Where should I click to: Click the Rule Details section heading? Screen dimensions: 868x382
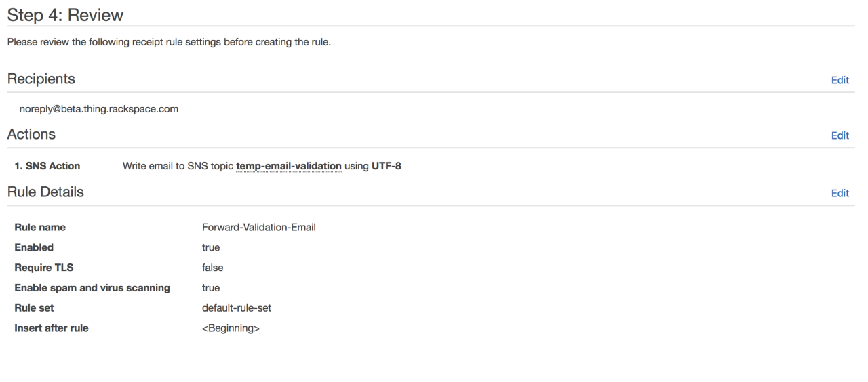tap(45, 192)
